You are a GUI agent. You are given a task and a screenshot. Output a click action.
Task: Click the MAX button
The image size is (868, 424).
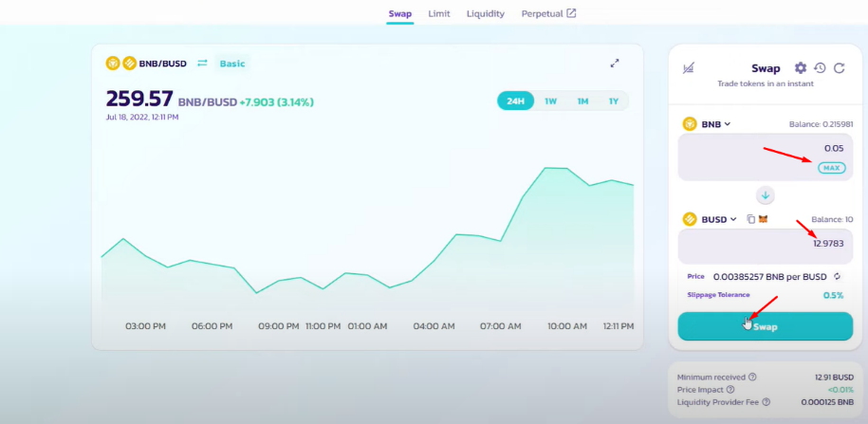pyautogui.click(x=831, y=168)
